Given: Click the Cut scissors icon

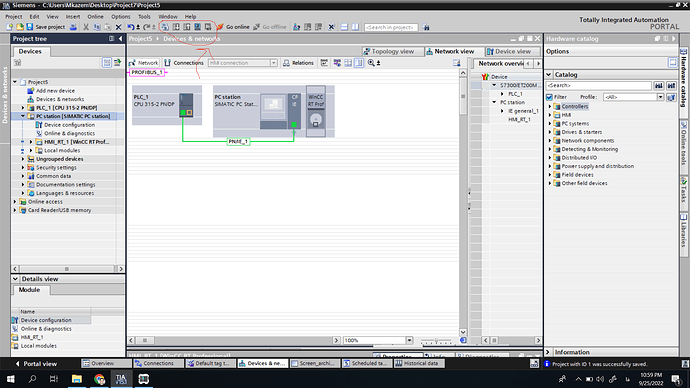Looking at the screenshot, I should (86, 27).
